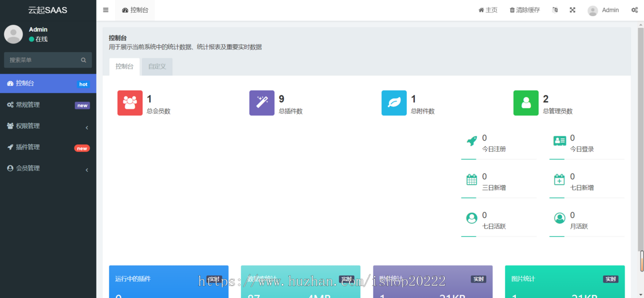
Task: Click the 总插件数 label
Action: click(290, 111)
